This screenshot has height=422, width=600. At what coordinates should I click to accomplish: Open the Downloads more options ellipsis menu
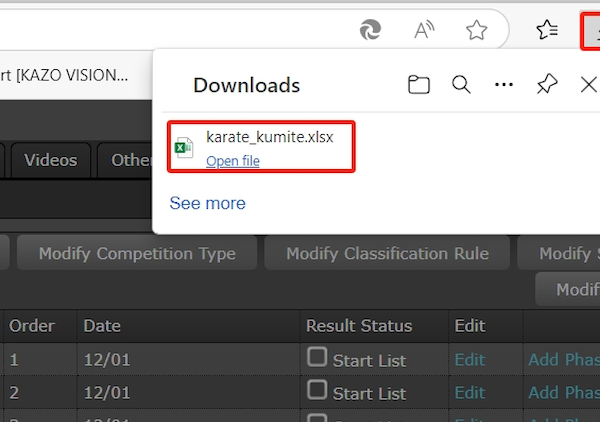504,85
